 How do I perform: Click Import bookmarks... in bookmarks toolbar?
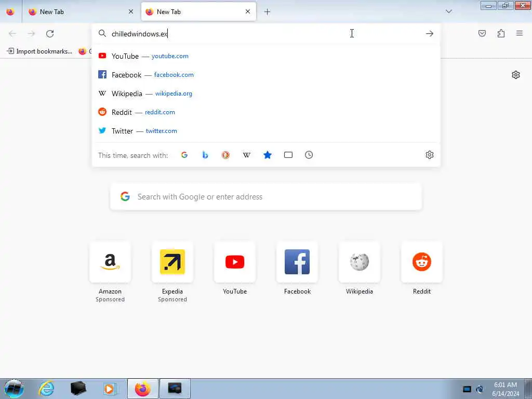(39, 51)
